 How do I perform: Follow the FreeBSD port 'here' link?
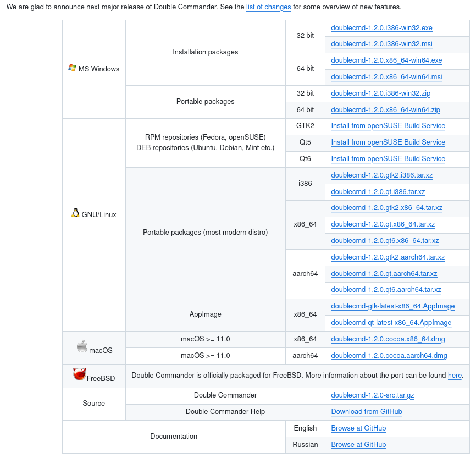coord(455,376)
